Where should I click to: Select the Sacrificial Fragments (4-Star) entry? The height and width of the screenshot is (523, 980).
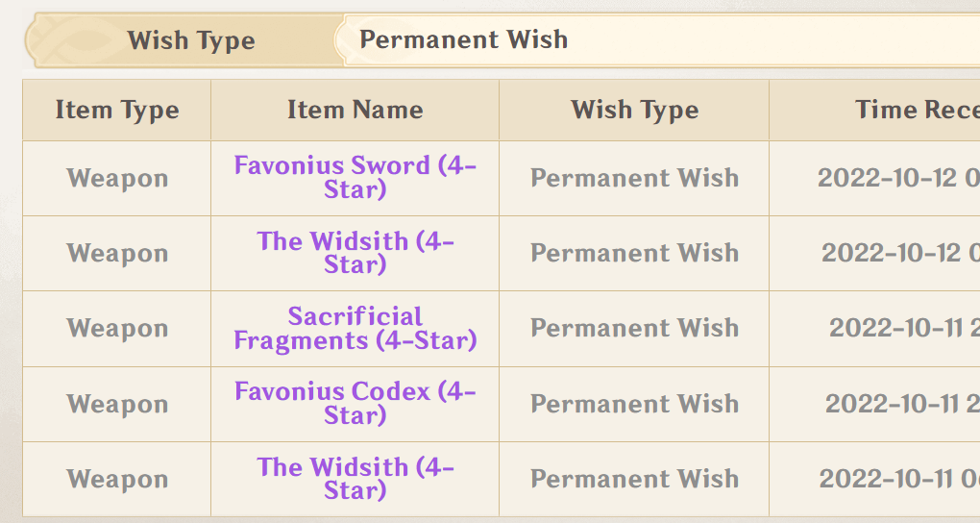355,328
